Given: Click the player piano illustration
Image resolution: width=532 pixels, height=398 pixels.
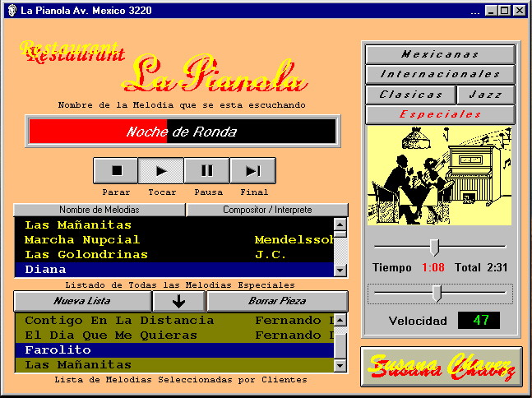Looking at the screenshot, I should point(440,175).
